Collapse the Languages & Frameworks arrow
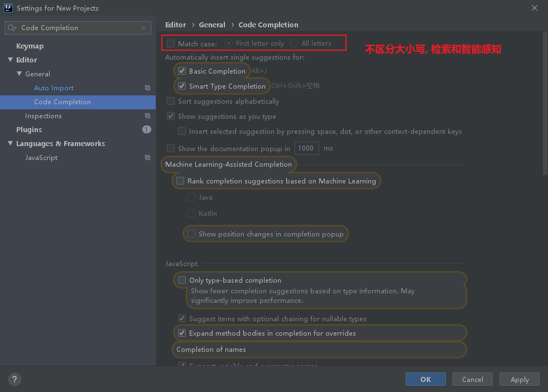Image resolution: width=548 pixels, height=392 pixels. coord(11,143)
